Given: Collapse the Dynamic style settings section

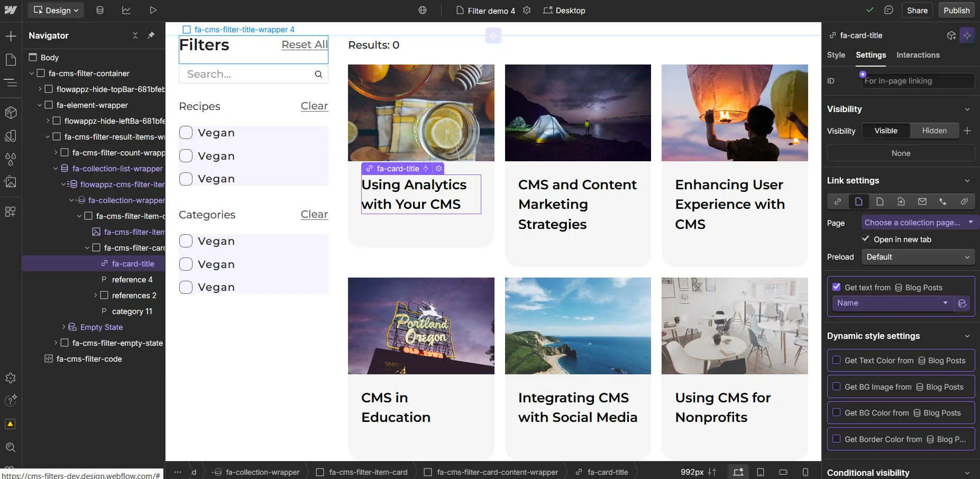Looking at the screenshot, I should click(x=967, y=336).
